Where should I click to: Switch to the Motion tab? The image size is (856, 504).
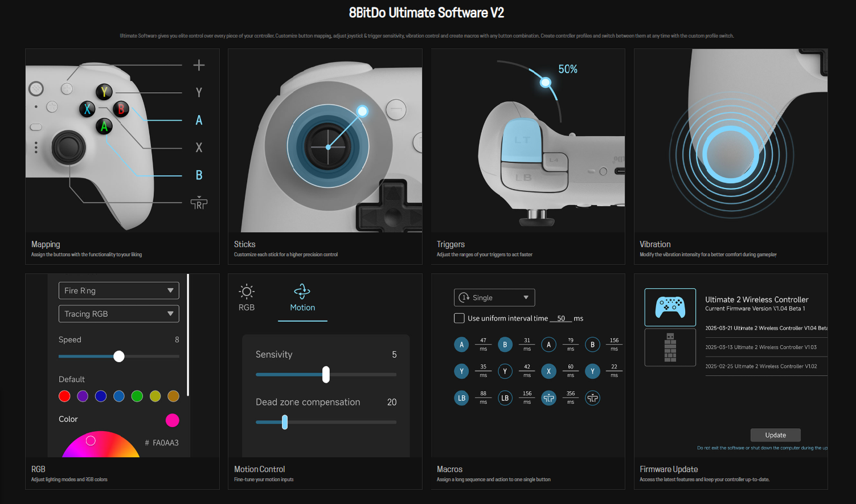coord(302,302)
